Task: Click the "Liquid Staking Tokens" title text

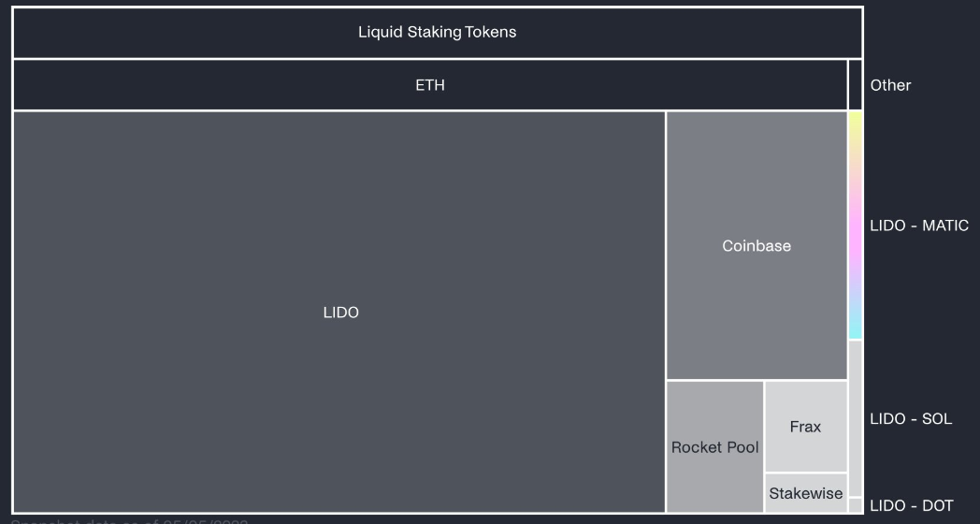Action: click(437, 33)
